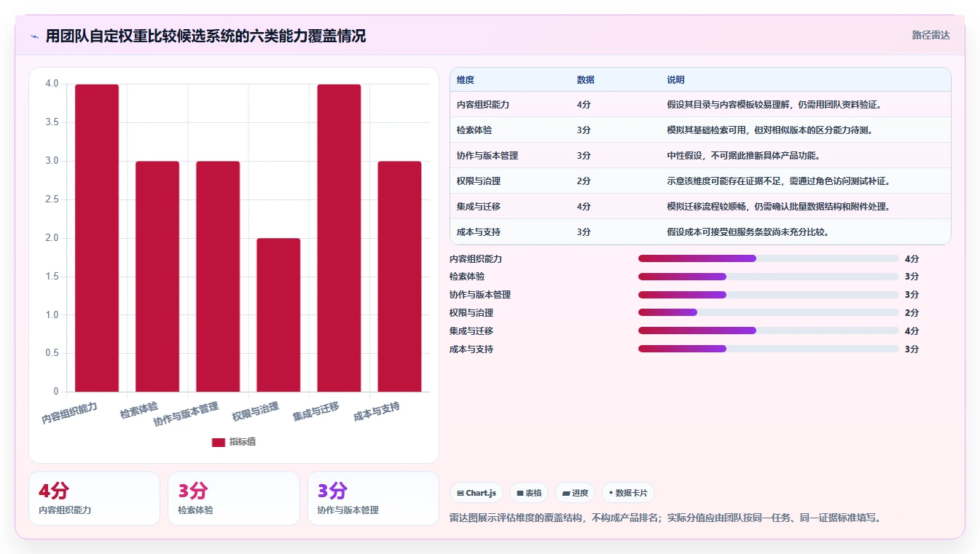Select the 进度 chip
The height and width of the screenshot is (554, 980).
pos(575,493)
